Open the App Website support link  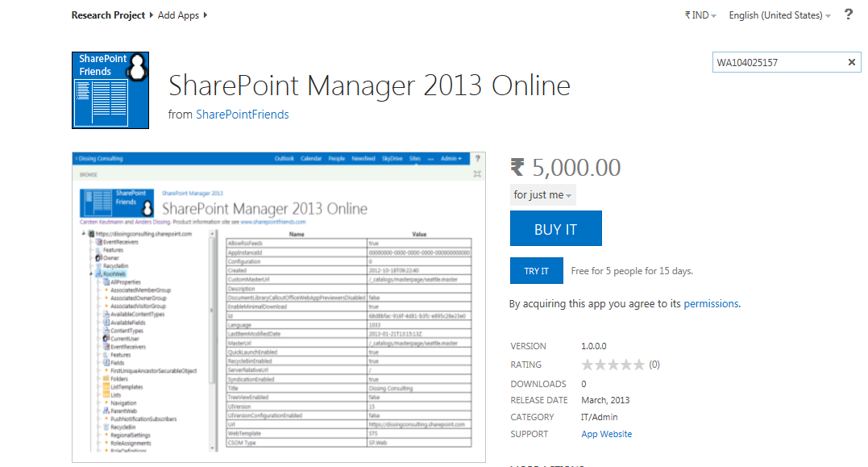[606, 434]
